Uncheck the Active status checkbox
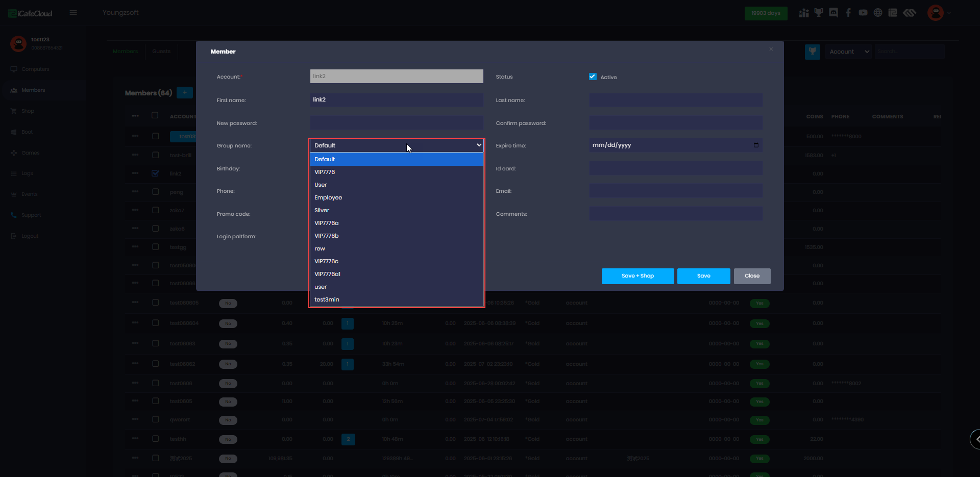980x477 pixels. point(593,77)
